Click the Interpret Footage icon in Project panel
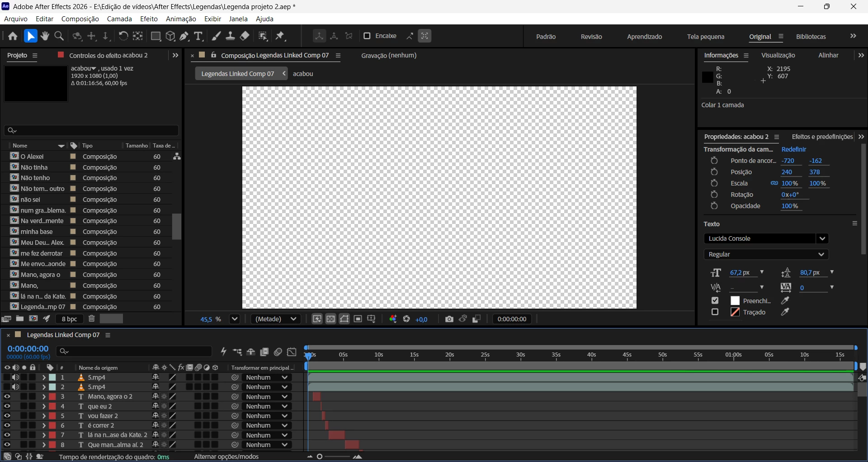868x462 pixels. pyautogui.click(x=6, y=319)
